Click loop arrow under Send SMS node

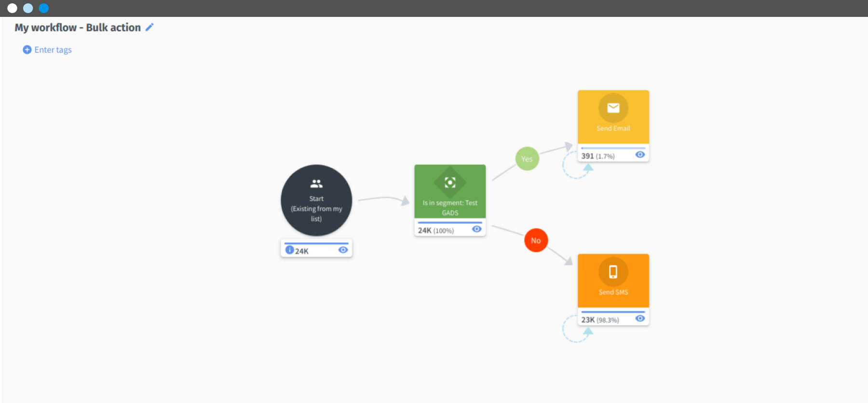click(x=577, y=329)
